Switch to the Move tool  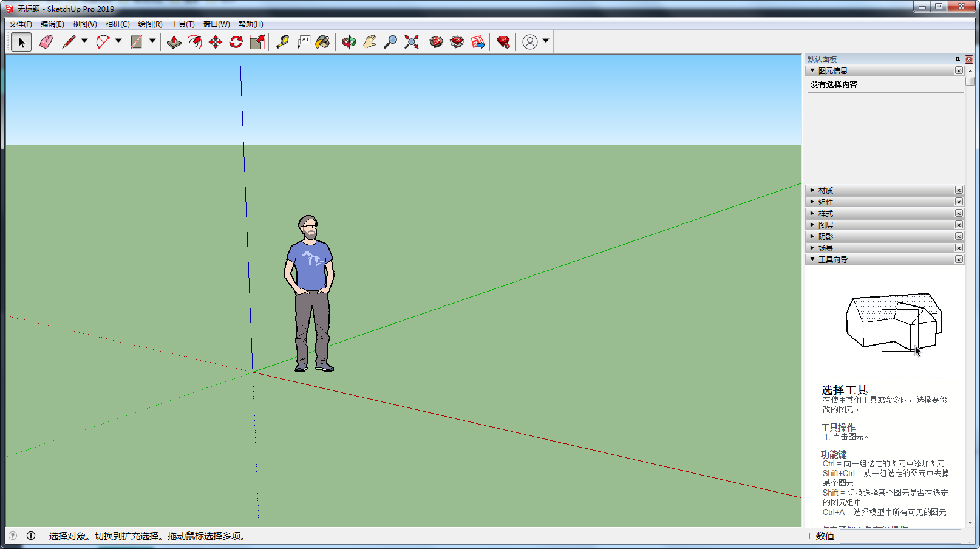tap(216, 41)
